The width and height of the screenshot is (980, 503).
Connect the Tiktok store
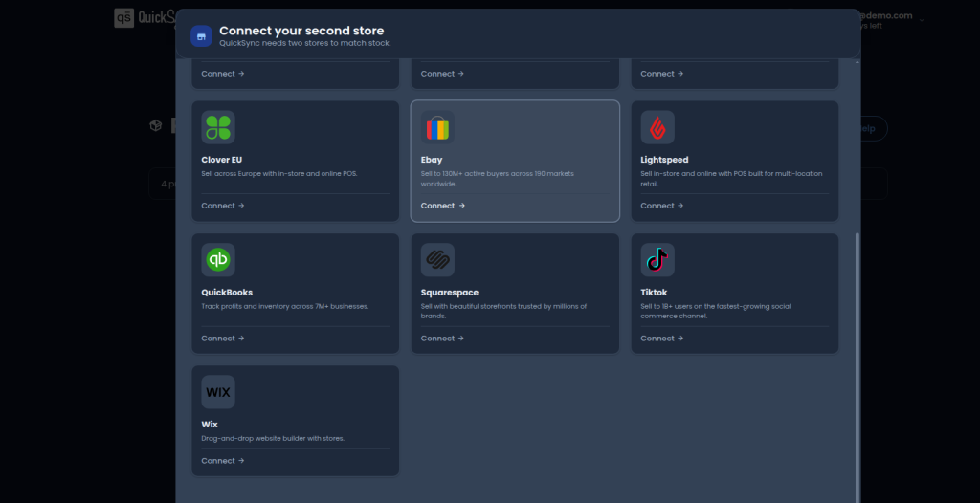click(x=662, y=338)
